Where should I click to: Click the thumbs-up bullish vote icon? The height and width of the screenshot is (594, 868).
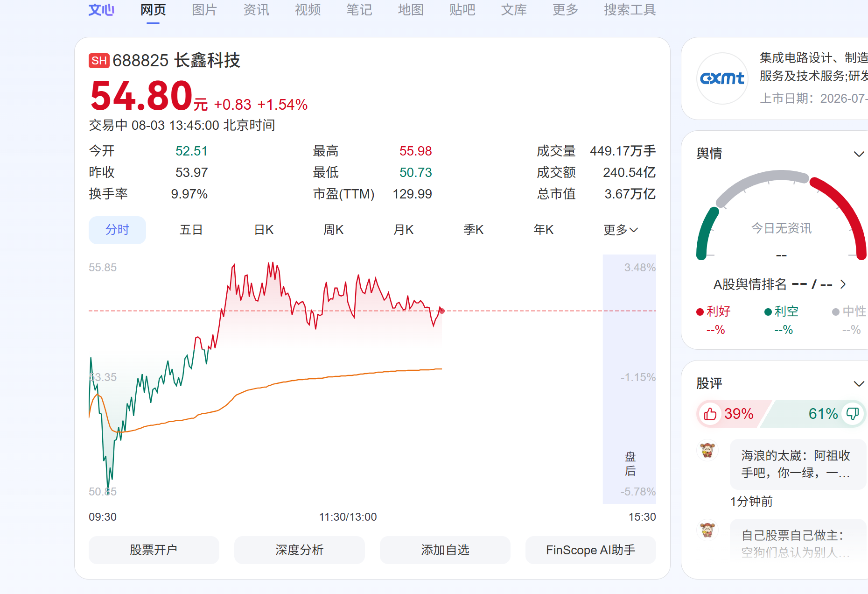[710, 414]
